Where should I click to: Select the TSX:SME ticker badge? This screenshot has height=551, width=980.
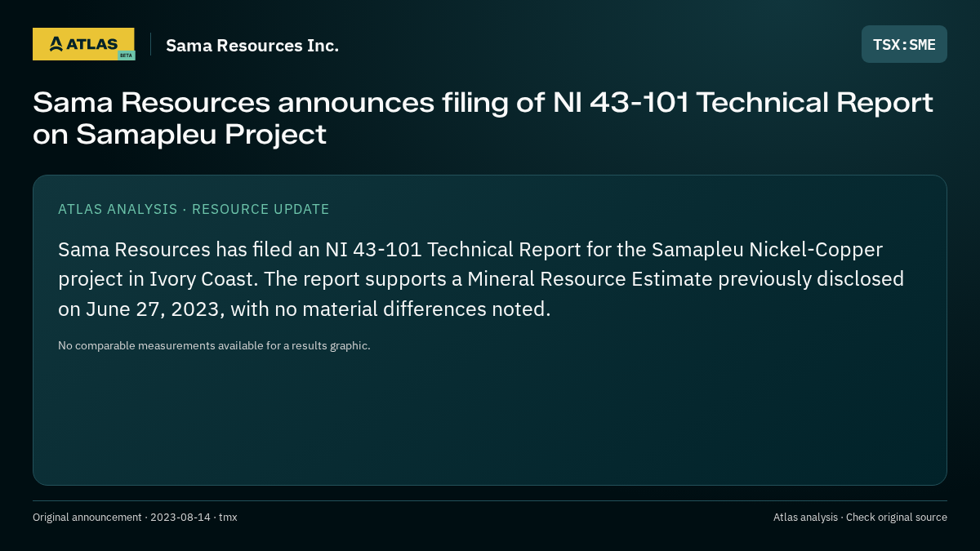904,44
